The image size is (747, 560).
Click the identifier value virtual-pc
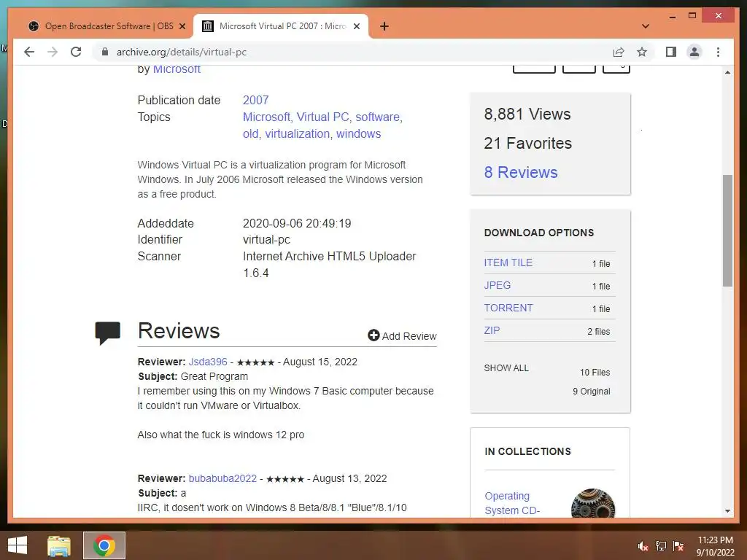tap(266, 239)
